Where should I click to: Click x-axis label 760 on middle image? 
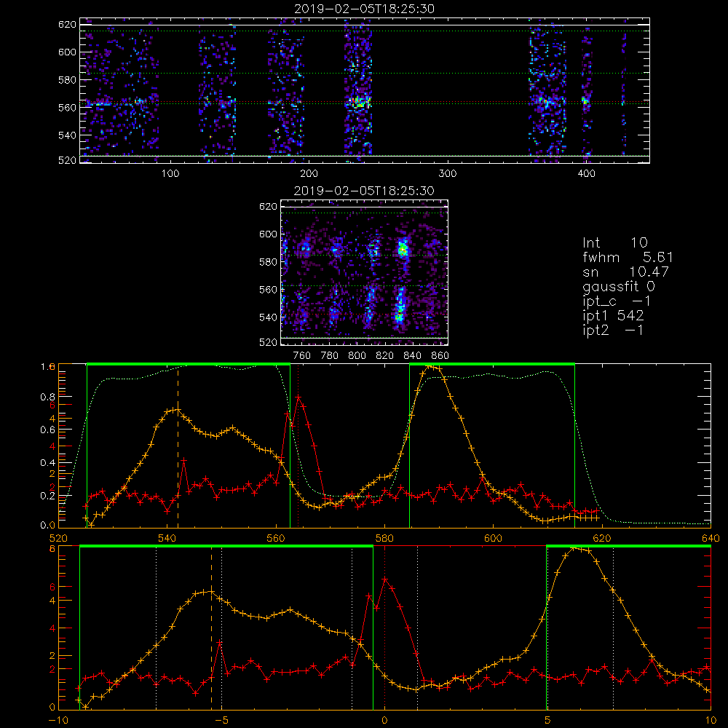coord(302,356)
